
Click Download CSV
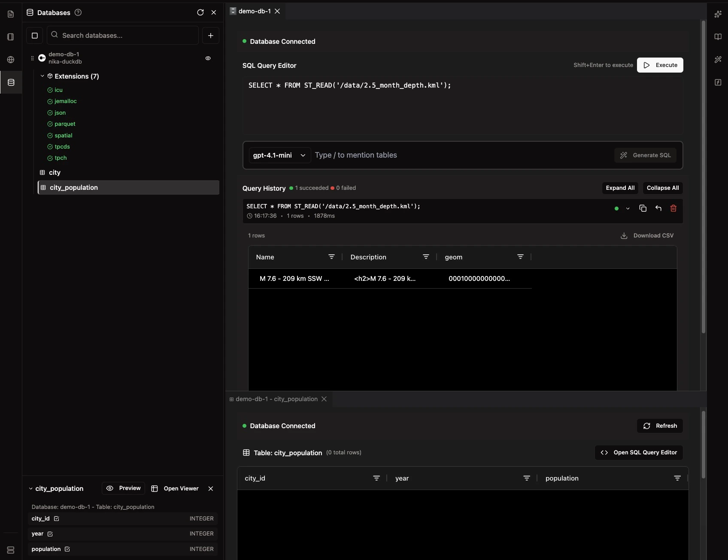click(647, 235)
